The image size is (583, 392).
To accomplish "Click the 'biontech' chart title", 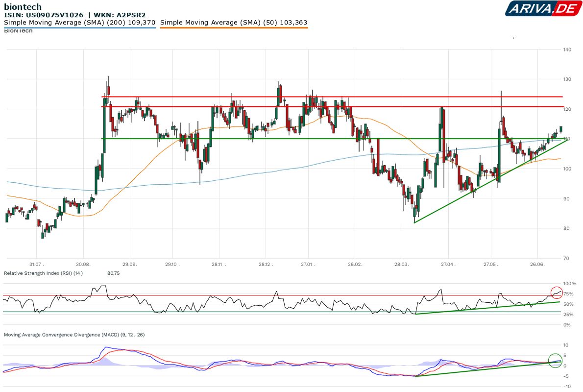I will [x=23, y=7].
